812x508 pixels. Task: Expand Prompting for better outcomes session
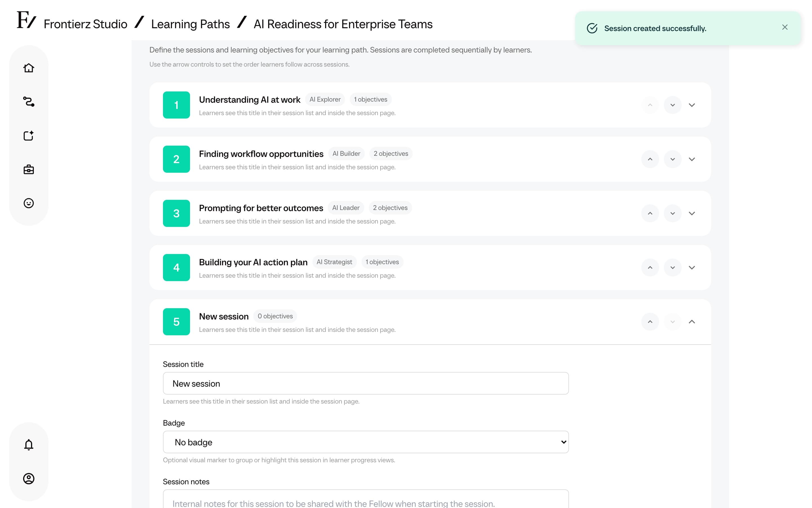pyautogui.click(x=692, y=213)
